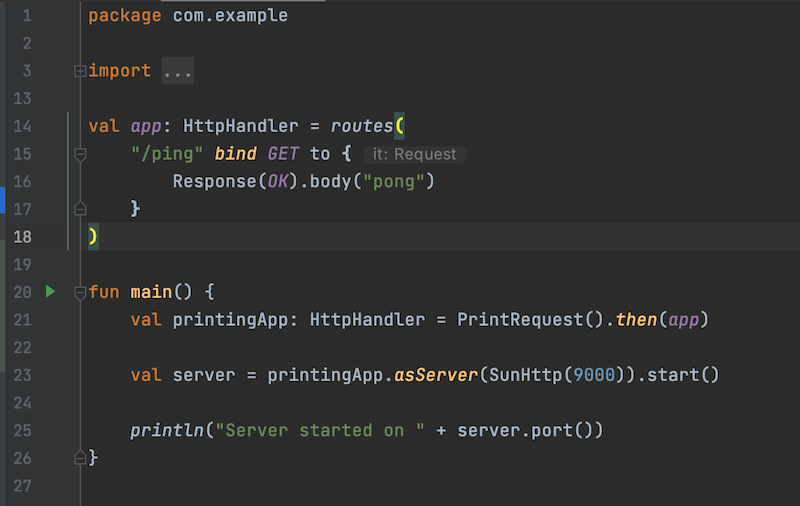The width and height of the screenshot is (800, 506).
Task: Click the closing brace of the /ping lambda on line 17
Action: tap(135, 208)
